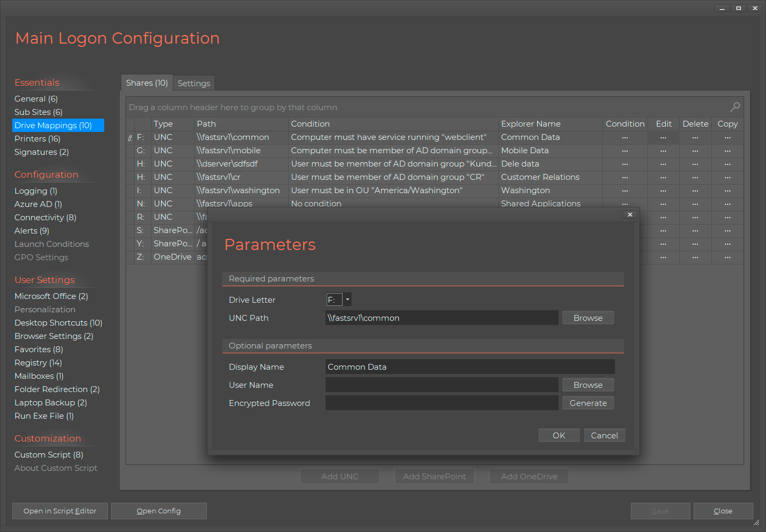Viewport: 766px width, 532px height.
Task: Open Azure AD (1) configuration
Action: click(38, 204)
